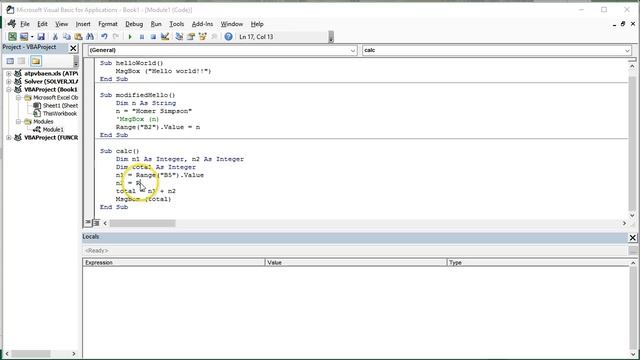Collapse the VBAProject (Book1) node

click(x=9, y=89)
